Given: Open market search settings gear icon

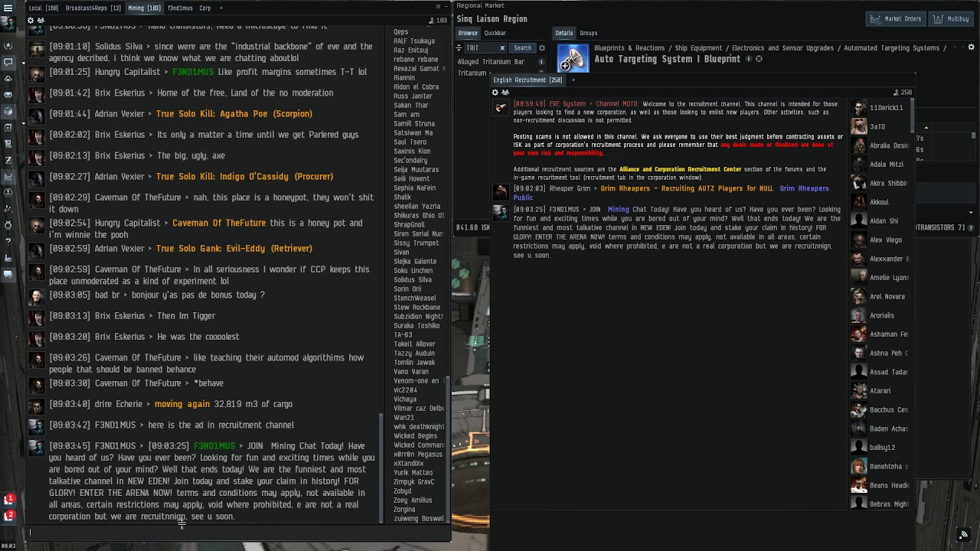Looking at the screenshot, I should coord(542,47).
